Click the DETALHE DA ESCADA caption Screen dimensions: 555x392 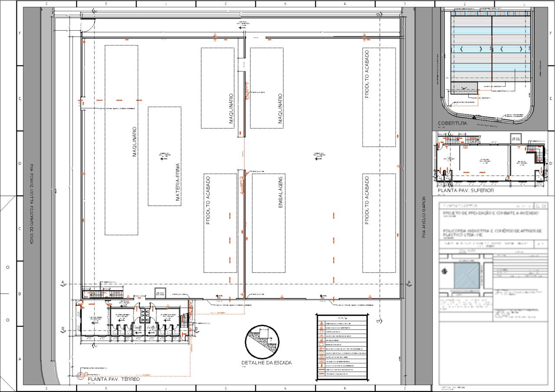tap(266, 363)
